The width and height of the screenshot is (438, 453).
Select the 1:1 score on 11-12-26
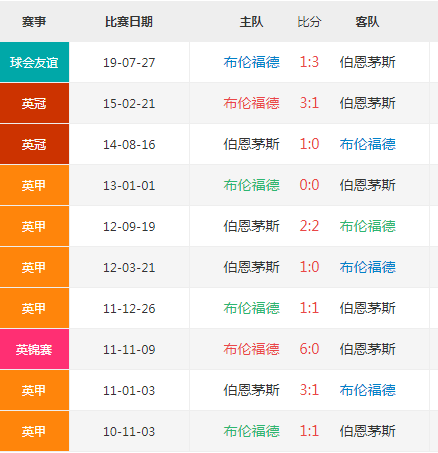point(309,308)
